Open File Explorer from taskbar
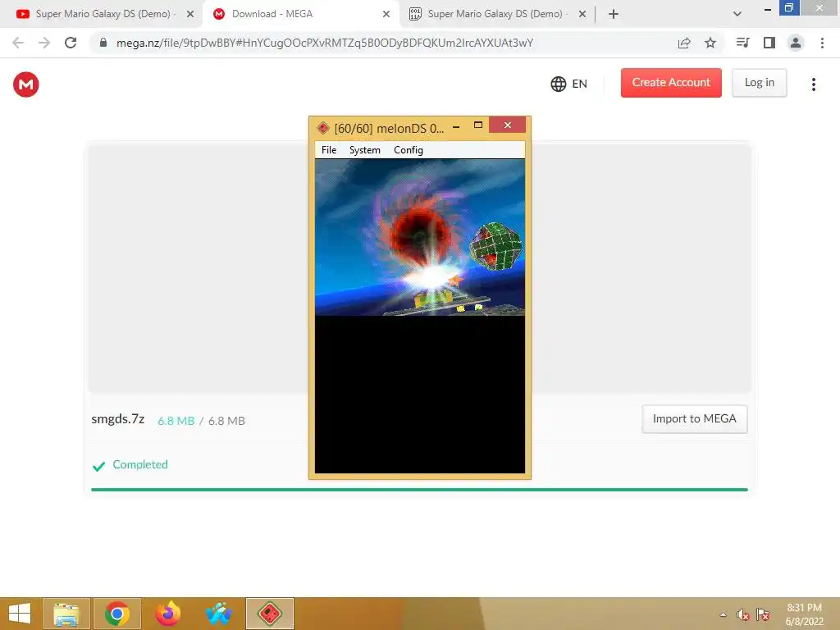The height and width of the screenshot is (630, 840). 66,614
